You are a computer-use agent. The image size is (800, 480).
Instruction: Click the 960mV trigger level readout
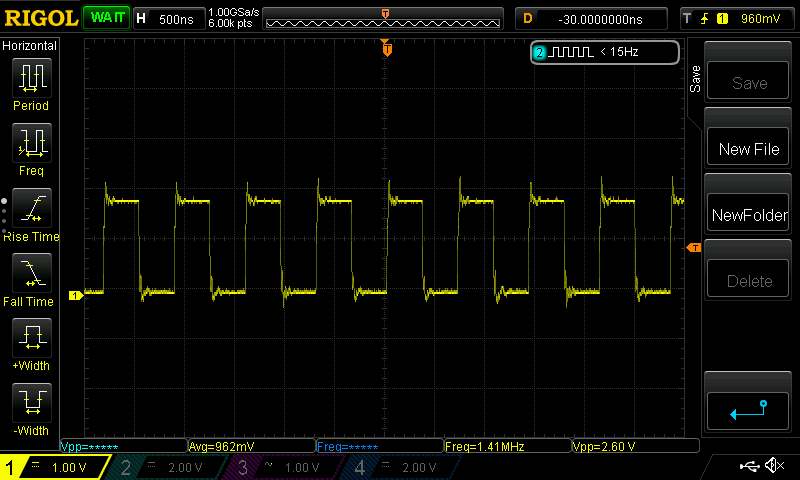coord(760,19)
